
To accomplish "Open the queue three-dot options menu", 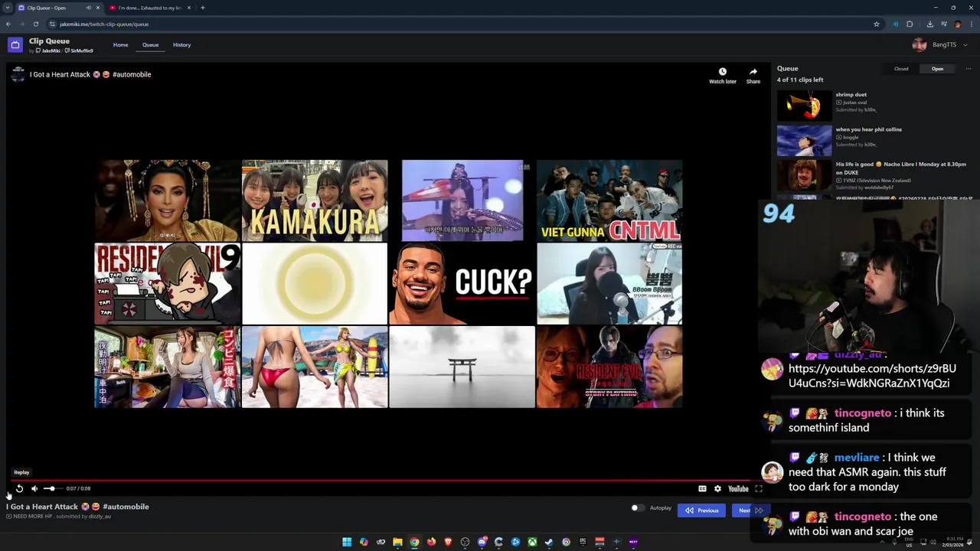I will tap(968, 69).
